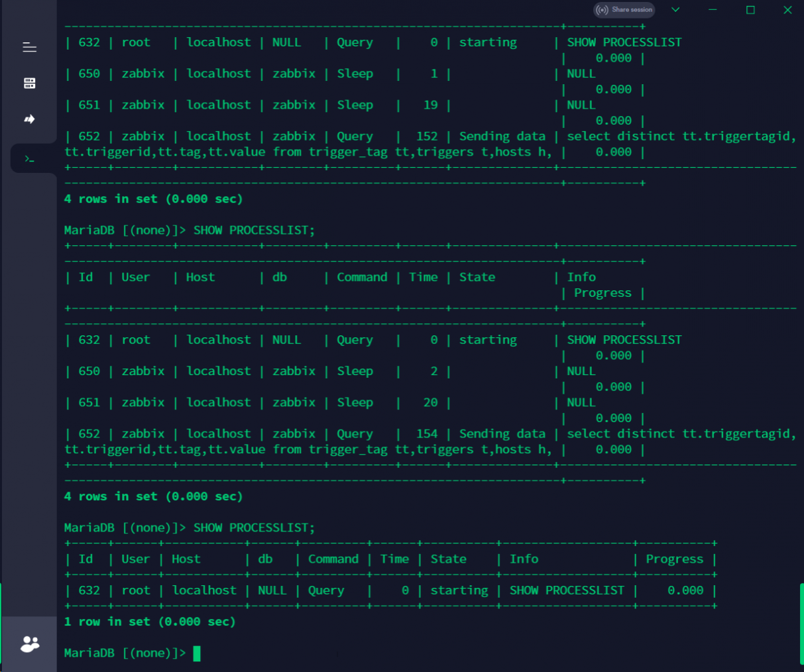Click the Time value "20" for process 651

[x=430, y=402]
